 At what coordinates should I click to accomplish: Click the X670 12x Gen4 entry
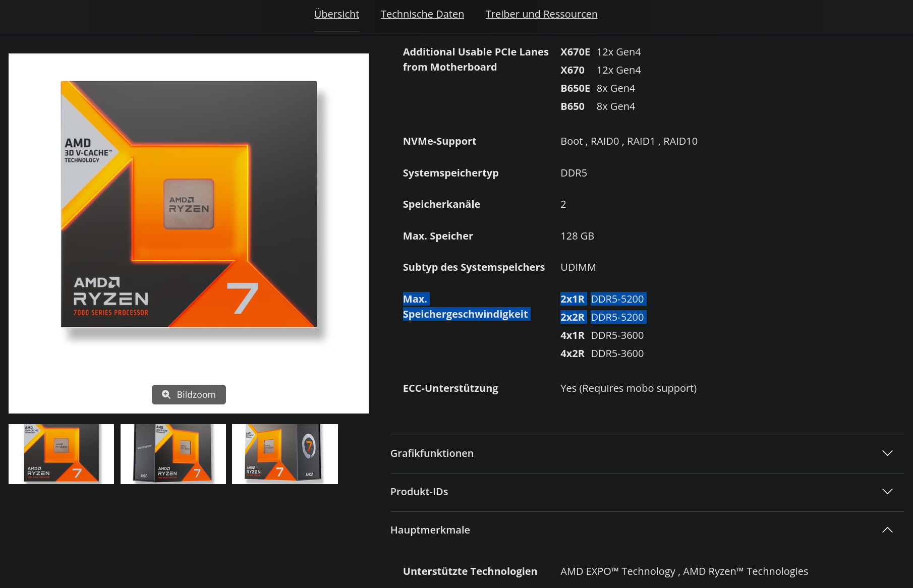point(601,70)
